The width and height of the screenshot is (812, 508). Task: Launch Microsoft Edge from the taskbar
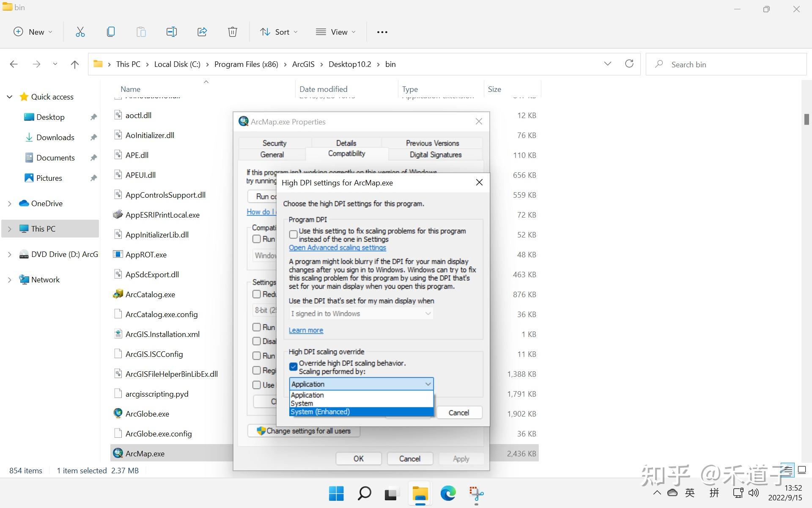coord(448,493)
